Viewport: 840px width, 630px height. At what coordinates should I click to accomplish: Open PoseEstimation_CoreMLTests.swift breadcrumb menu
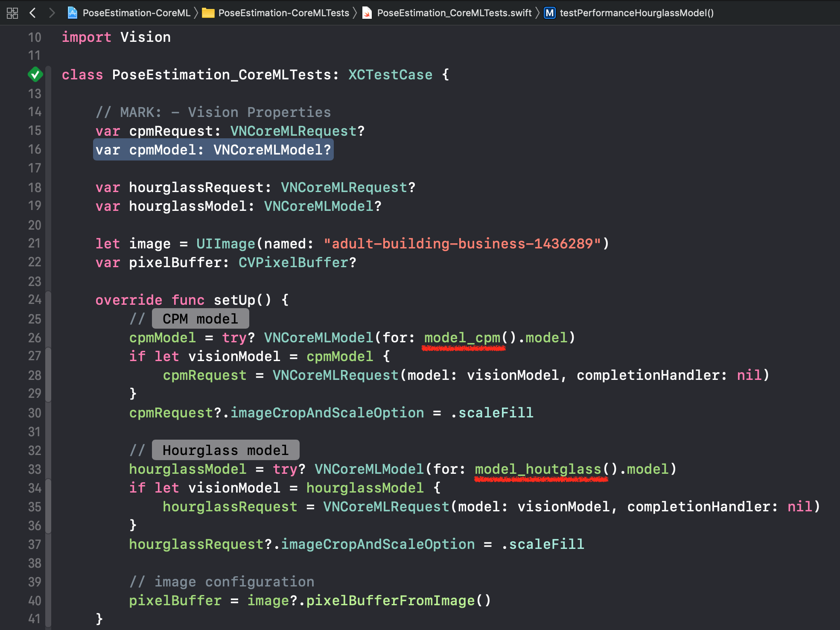click(x=454, y=13)
